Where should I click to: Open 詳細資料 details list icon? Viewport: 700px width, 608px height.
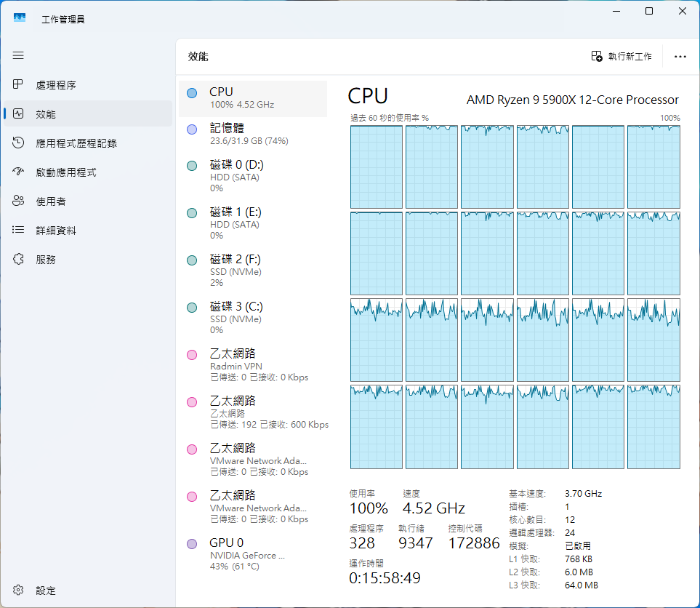(18, 231)
